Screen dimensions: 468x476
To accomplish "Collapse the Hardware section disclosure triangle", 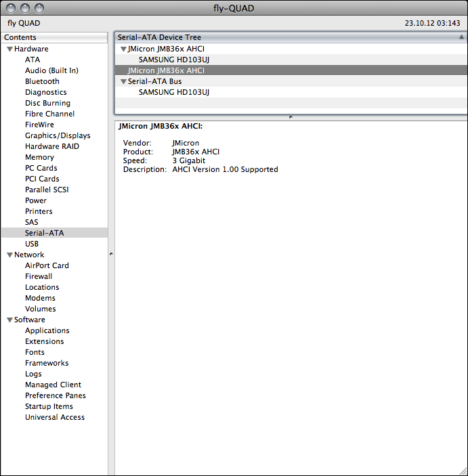I will (x=9, y=49).
